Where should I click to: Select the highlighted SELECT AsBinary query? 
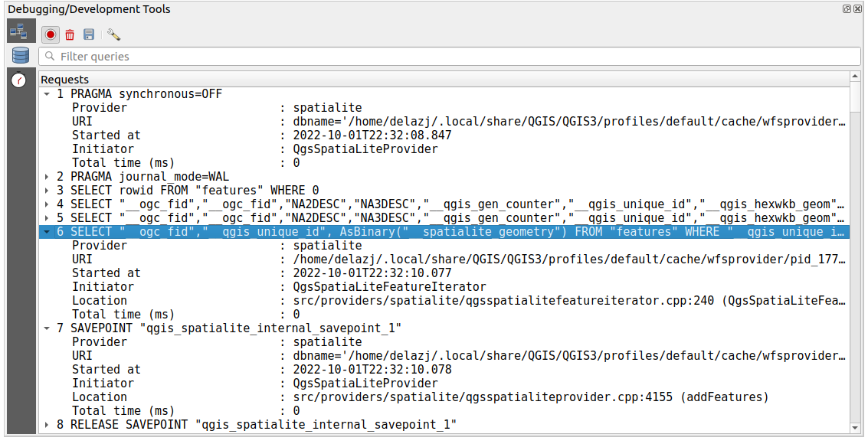306,231
